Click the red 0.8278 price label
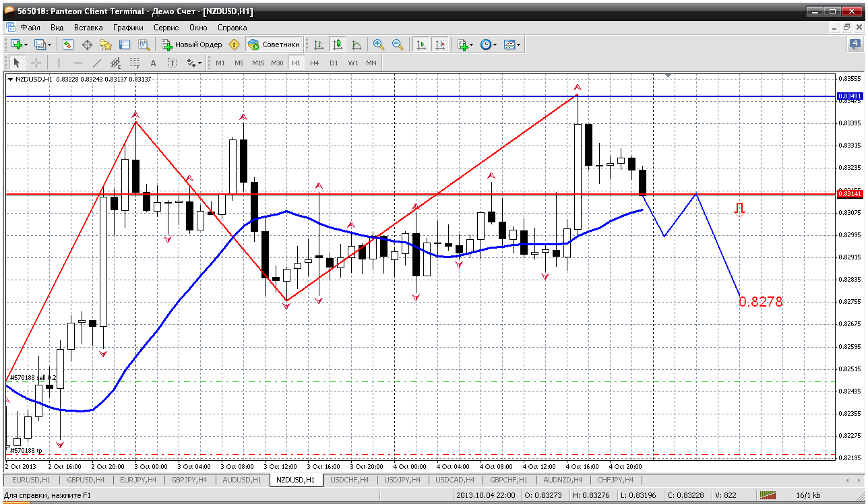 click(x=761, y=302)
